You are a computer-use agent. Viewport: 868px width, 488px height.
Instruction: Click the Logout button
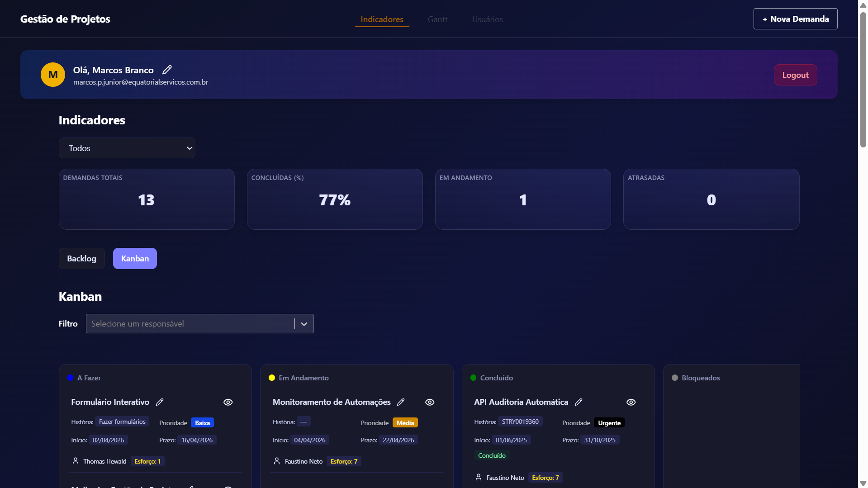pos(795,75)
